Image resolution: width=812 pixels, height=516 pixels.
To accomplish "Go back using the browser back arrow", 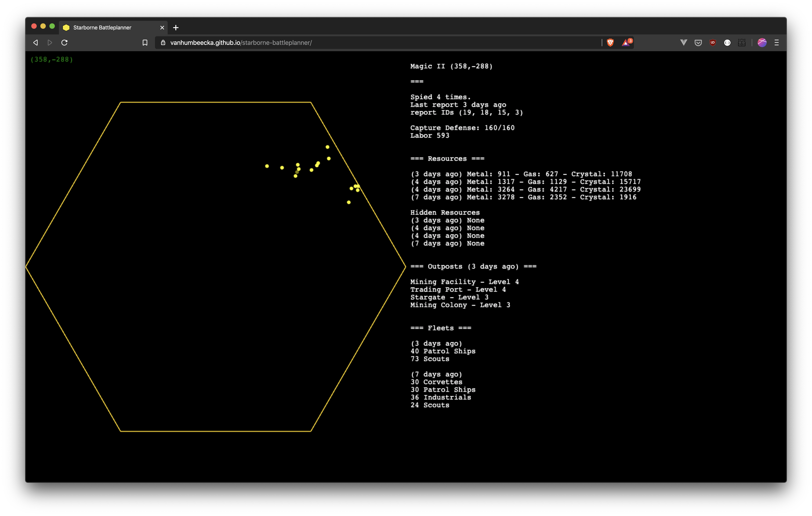I will (35, 42).
